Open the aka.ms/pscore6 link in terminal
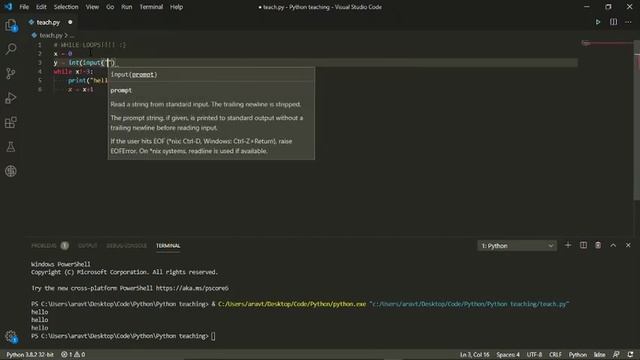 (x=192, y=288)
